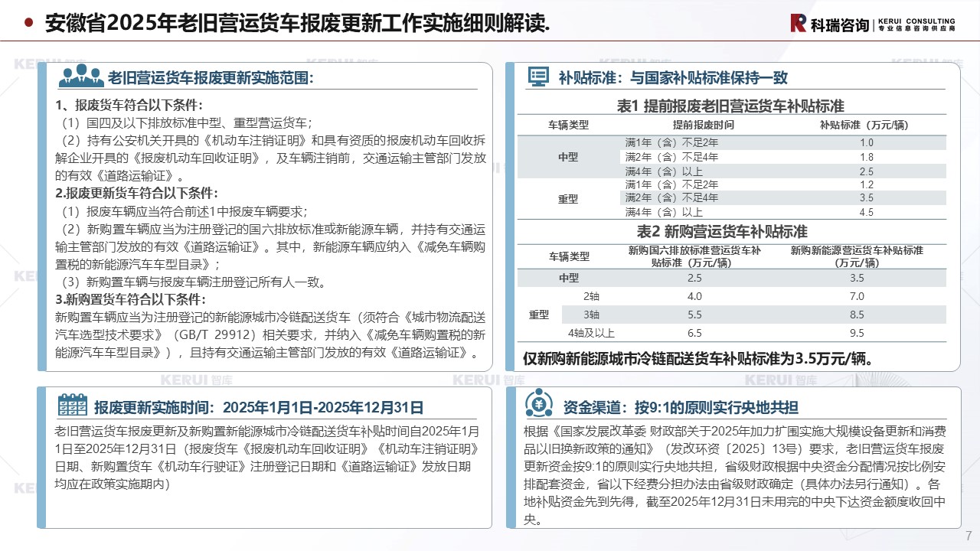Click the value 6.5 in table 2
Image resolution: width=980 pixels, height=551 pixels.
click(695, 333)
